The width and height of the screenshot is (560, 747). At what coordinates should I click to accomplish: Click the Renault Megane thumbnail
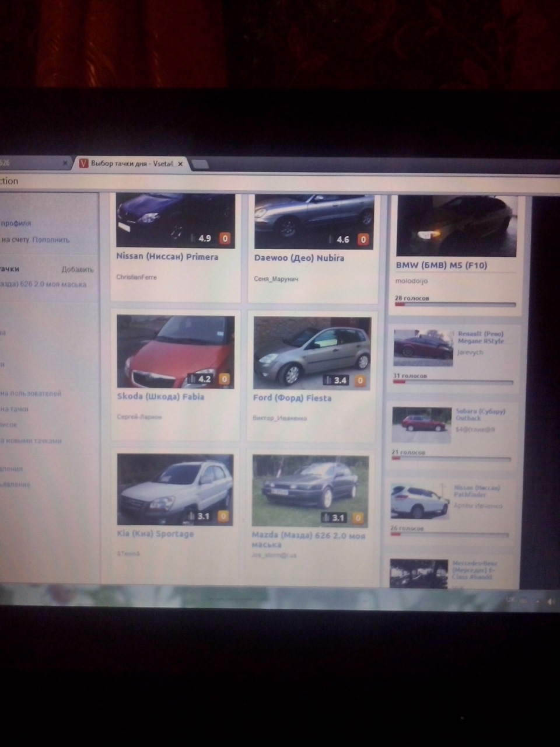(423, 348)
